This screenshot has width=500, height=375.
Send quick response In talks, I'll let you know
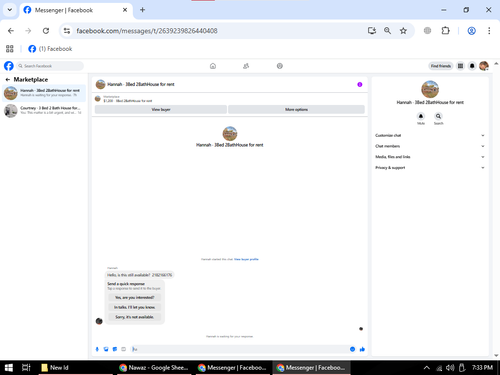pos(134,307)
